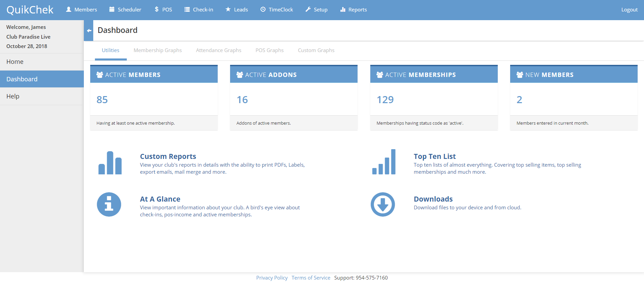
Task: Select the Custom Graphs tab
Action: [x=316, y=50]
